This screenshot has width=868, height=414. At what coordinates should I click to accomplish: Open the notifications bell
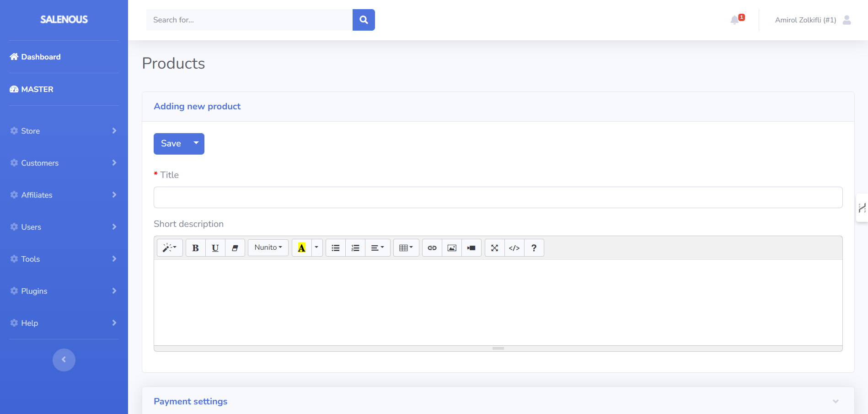(735, 20)
